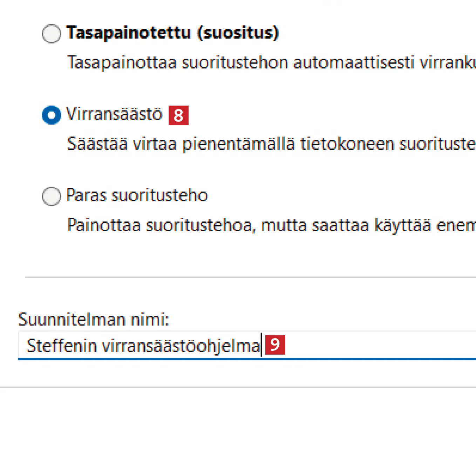Screen dimensions: 476x449
Task: Click the Tasapainottaa suoritustehon description text
Action: [270, 63]
